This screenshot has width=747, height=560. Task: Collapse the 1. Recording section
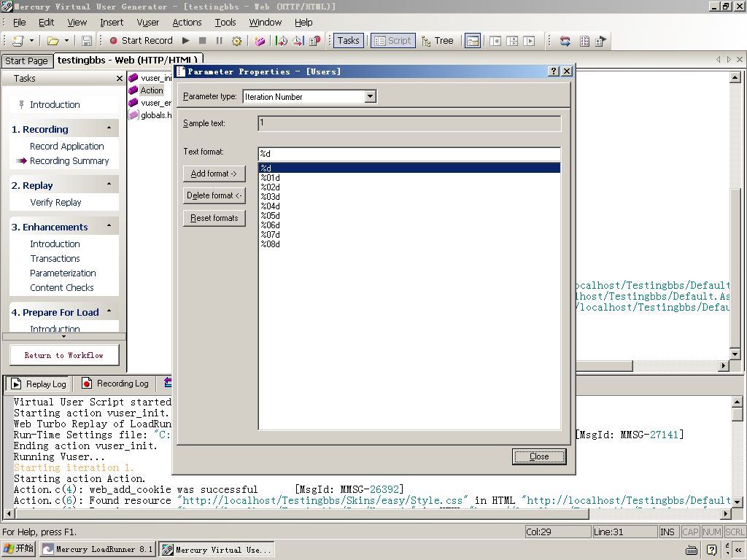click(x=109, y=128)
